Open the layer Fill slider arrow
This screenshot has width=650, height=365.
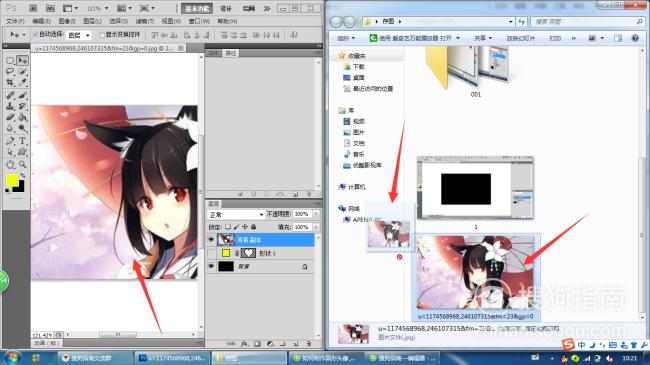point(316,227)
